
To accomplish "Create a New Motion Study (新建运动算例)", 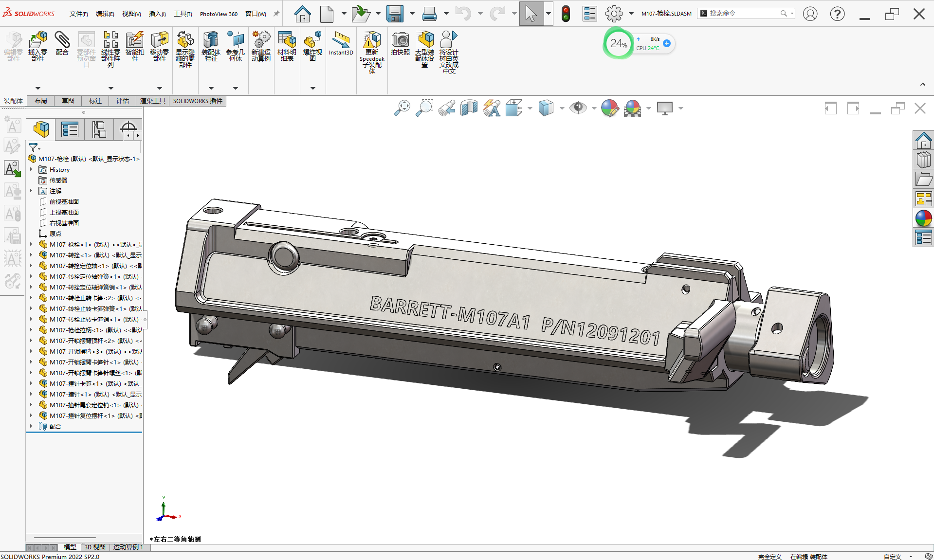I will [261, 46].
